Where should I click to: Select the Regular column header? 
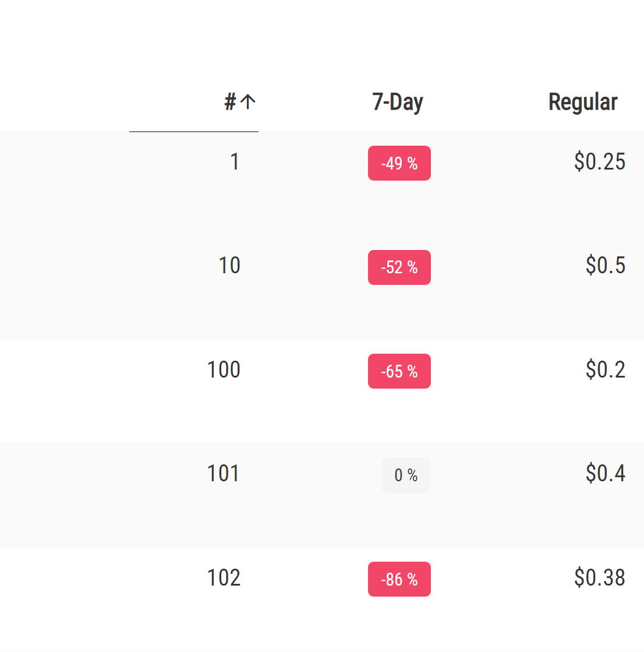pyautogui.click(x=583, y=101)
